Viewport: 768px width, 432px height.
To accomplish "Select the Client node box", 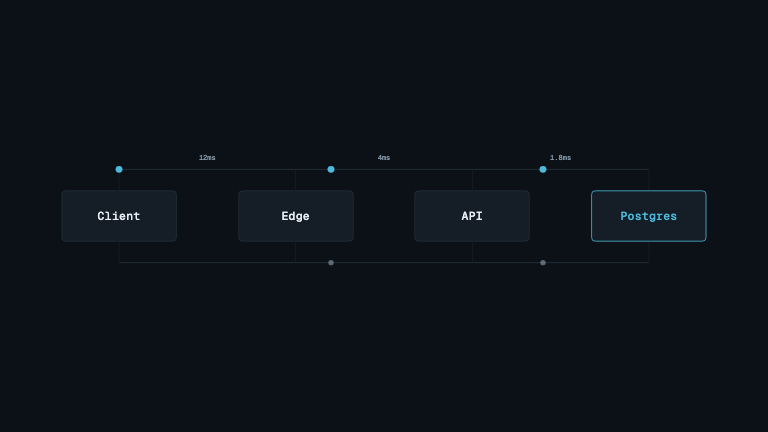I will [x=119, y=216].
